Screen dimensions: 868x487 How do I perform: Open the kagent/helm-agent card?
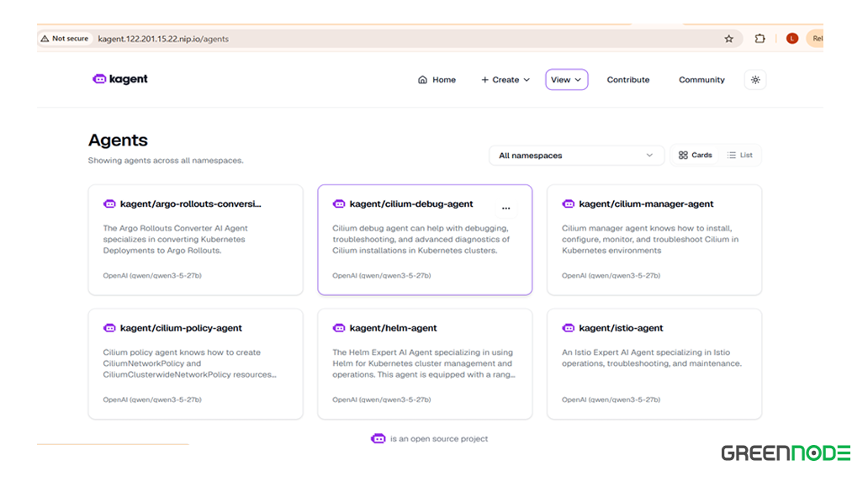point(425,363)
